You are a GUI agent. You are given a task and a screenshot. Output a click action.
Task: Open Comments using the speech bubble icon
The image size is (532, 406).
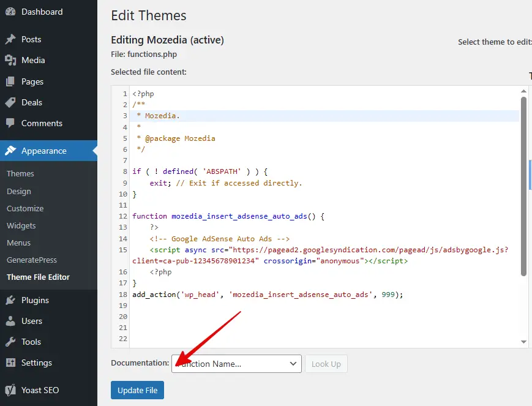11,123
